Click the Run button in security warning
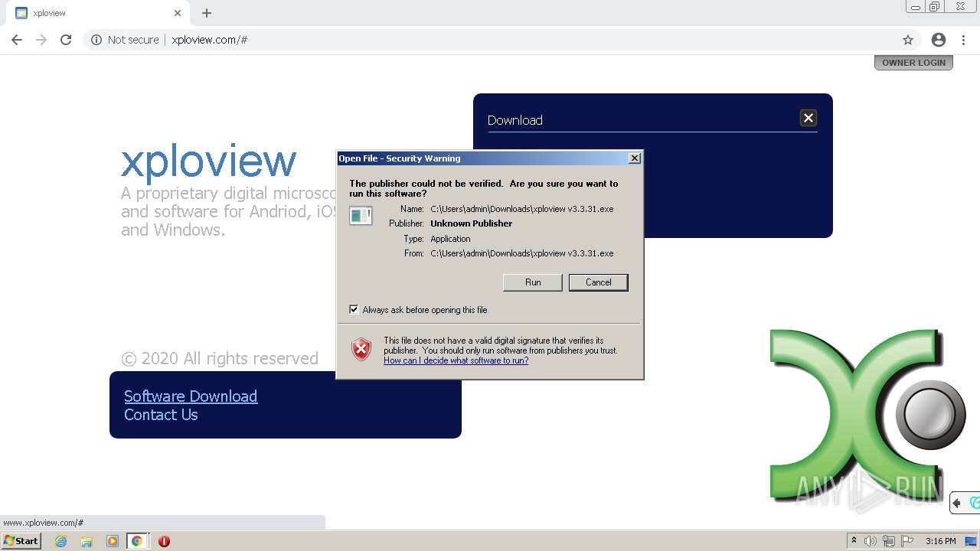Screen dimensions: 980x551 click(x=533, y=282)
